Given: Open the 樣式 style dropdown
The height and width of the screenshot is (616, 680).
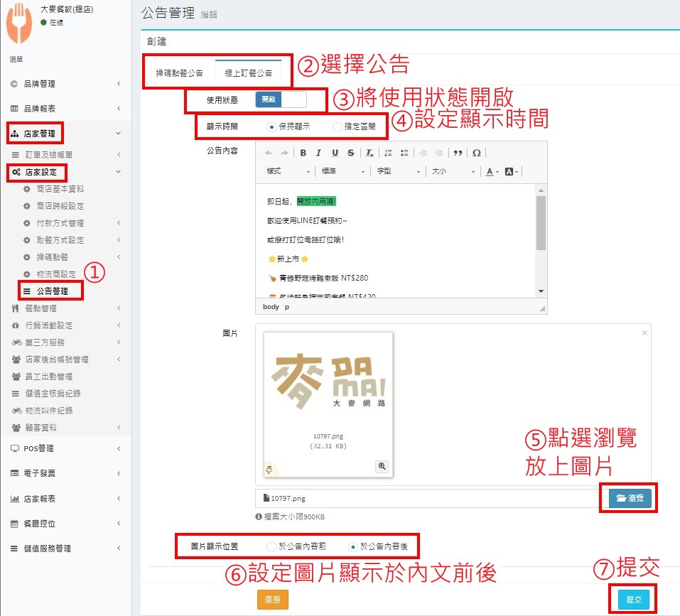Looking at the screenshot, I should (x=288, y=171).
